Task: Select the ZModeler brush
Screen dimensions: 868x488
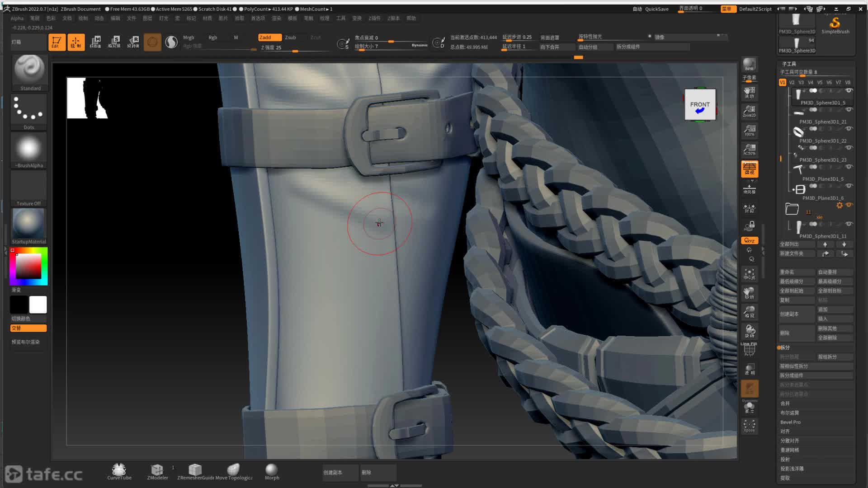Action: pos(157,472)
